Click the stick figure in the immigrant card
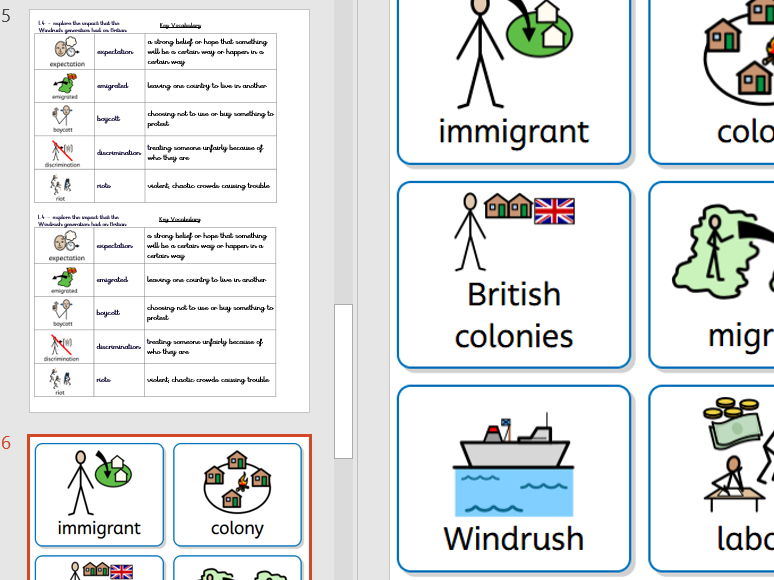The height and width of the screenshot is (580, 774). (479, 53)
